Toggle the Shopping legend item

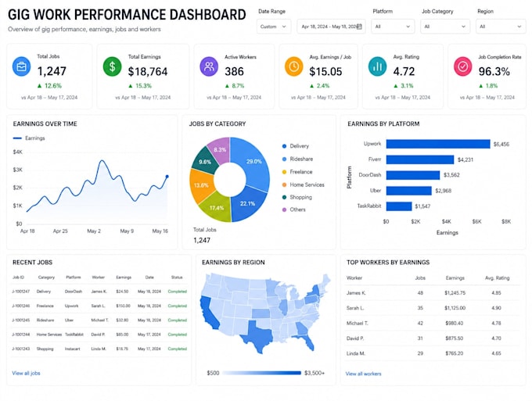click(297, 197)
